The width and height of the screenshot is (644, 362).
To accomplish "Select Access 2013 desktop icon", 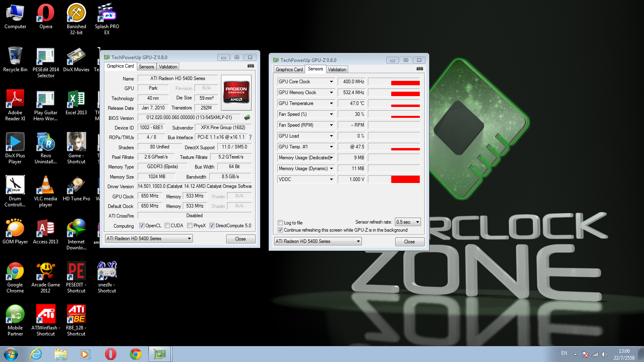I will pos(46,232).
